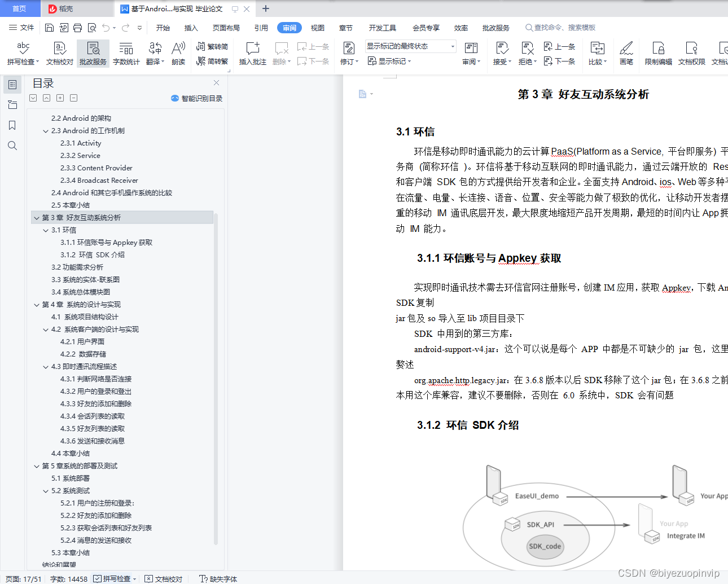Image resolution: width=728 pixels, height=584 pixels.
Task: Open 字数统计 word count tool
Action: (126, 54)
